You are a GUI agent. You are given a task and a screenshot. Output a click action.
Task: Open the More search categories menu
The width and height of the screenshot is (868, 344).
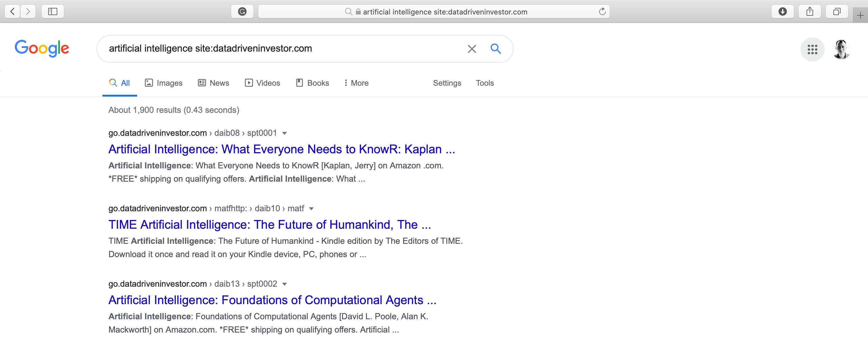[x=356, y=83]
